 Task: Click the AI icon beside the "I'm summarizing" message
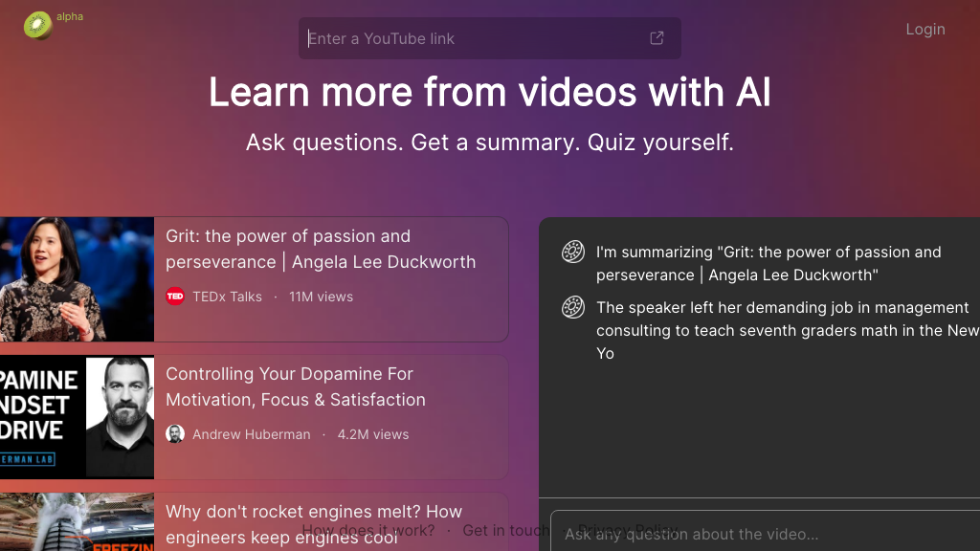pos(572,252)
